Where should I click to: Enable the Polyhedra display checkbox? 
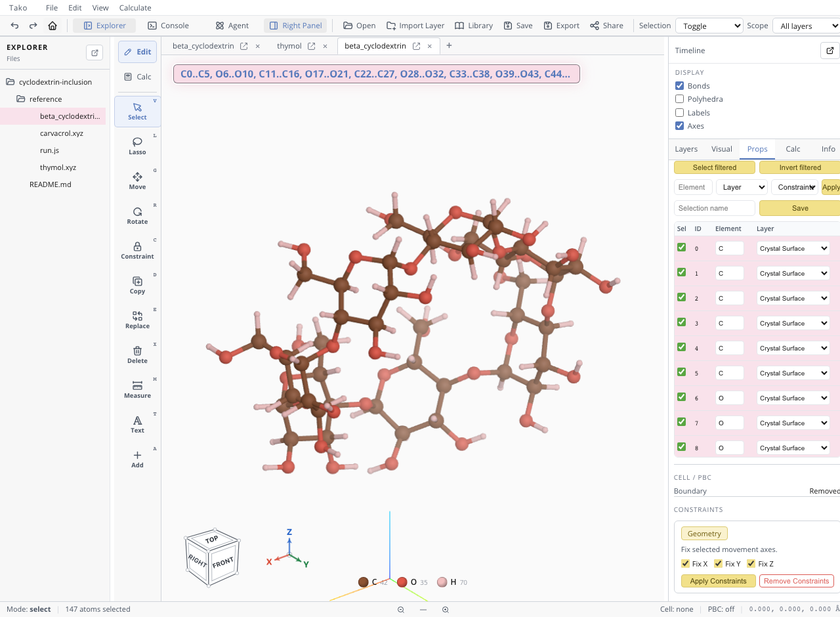point(680,99)
